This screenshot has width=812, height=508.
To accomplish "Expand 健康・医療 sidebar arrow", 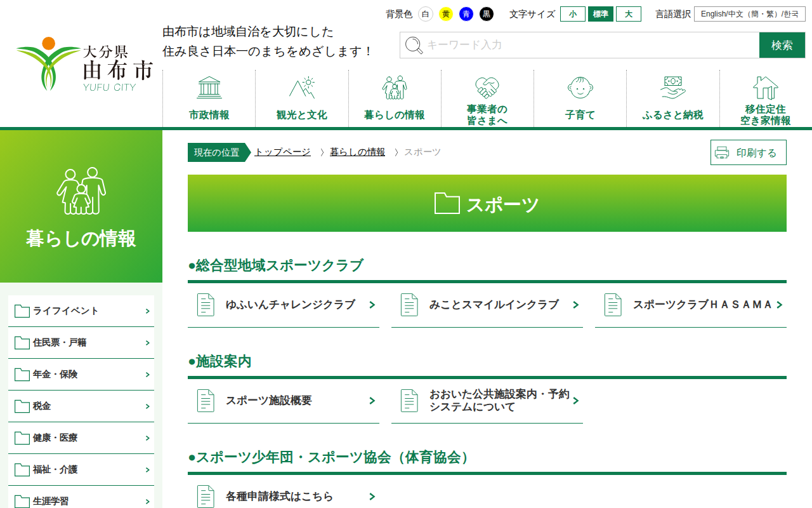I will click(148, 438).
